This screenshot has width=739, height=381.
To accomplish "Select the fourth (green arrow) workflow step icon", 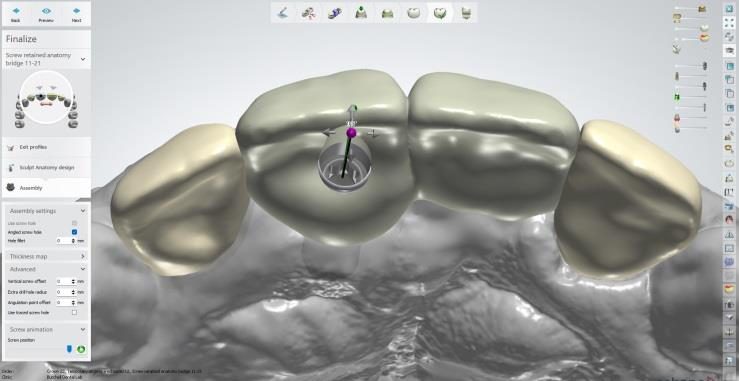I will click(361, 13).
